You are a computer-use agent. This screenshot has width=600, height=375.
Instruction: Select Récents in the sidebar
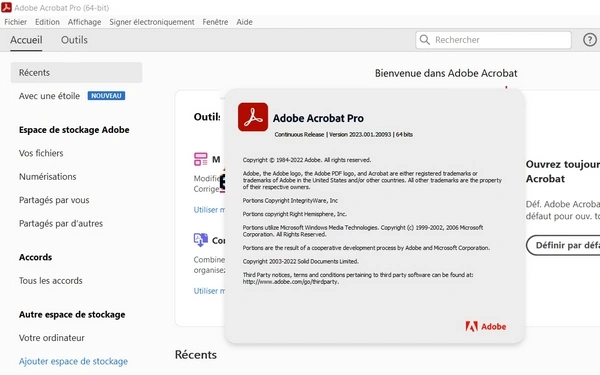click(x=77, y=72)
